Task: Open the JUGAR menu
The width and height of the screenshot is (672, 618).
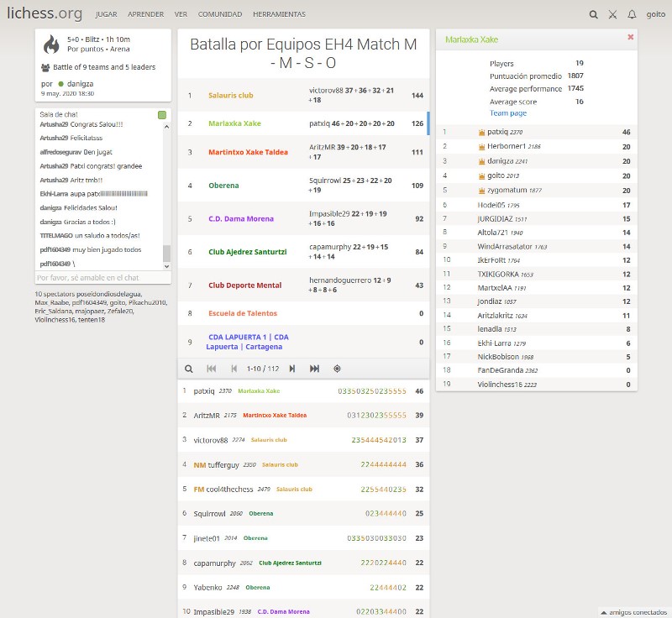Action: [106, 14]
